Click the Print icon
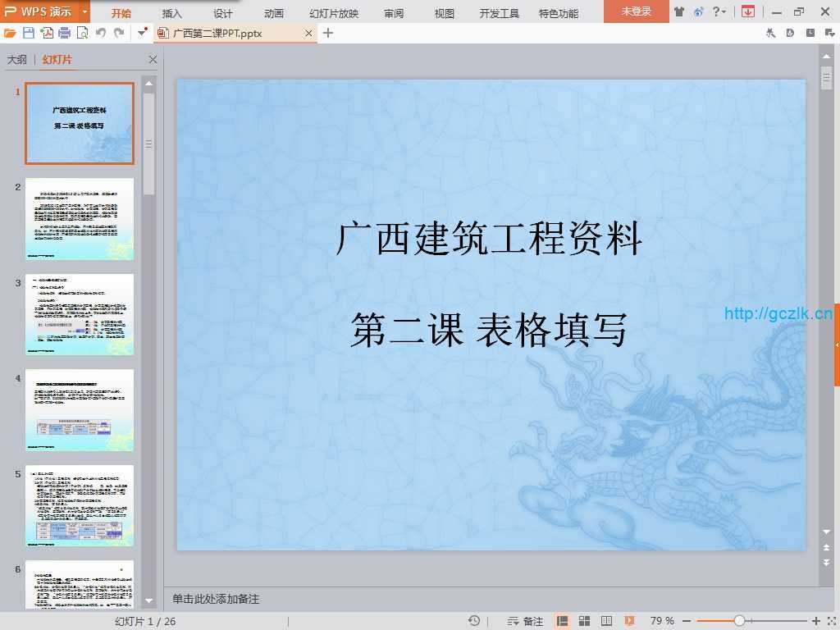The image size is (840, 630). click(64, 33)
